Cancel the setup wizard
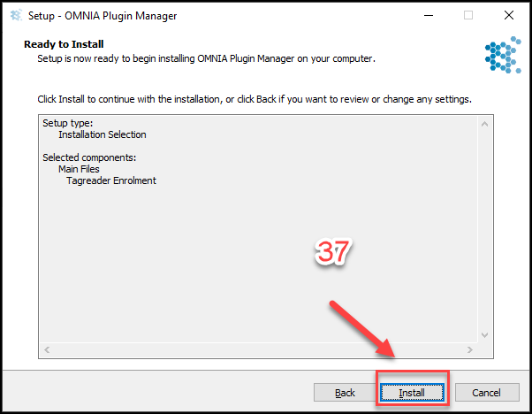This screenshot has width=532, height=414. 487,393
